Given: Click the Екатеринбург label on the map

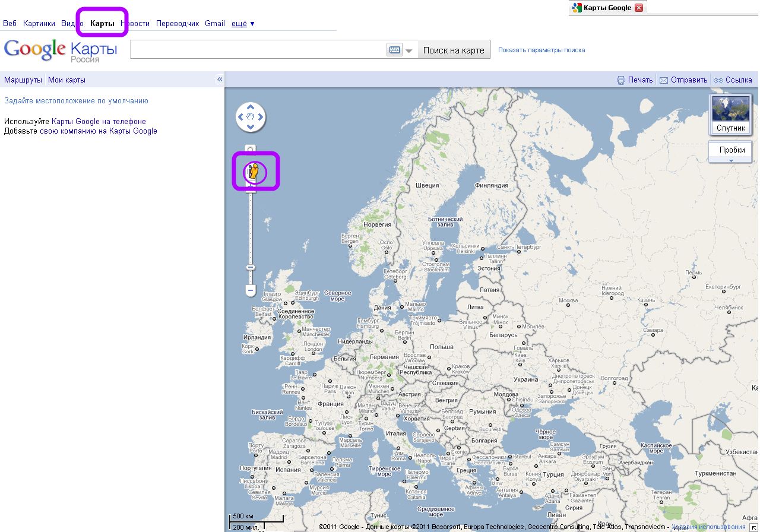Looking at the screenshot, I should [724, 287].
